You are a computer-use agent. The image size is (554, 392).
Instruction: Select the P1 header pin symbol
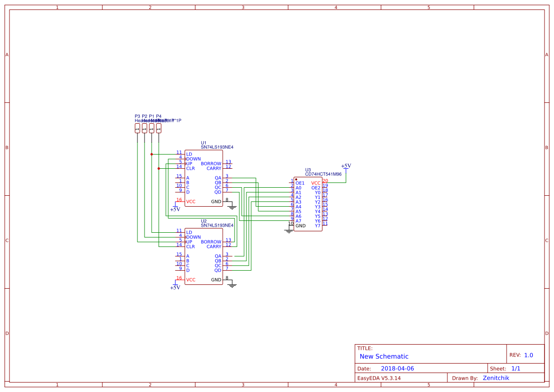(x=151, y=129)
